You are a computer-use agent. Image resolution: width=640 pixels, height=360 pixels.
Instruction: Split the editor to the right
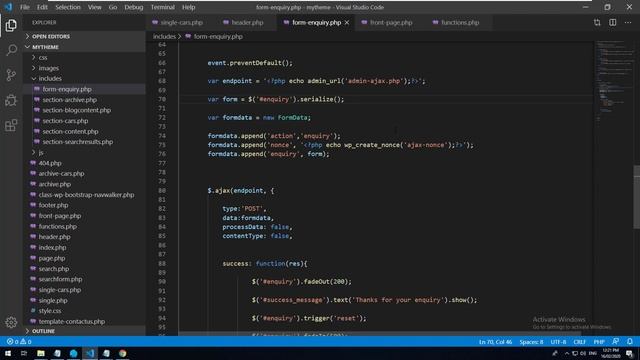coord(613,22)
